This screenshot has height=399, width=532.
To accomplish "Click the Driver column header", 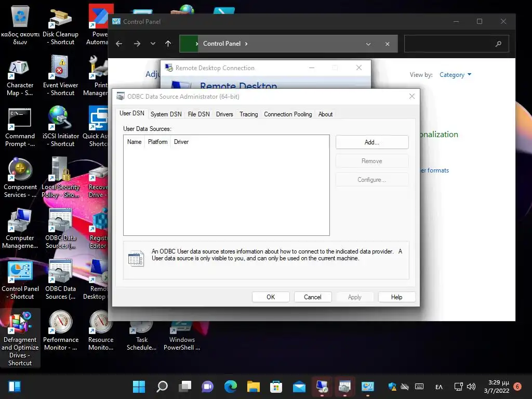I will pos(181,142).
